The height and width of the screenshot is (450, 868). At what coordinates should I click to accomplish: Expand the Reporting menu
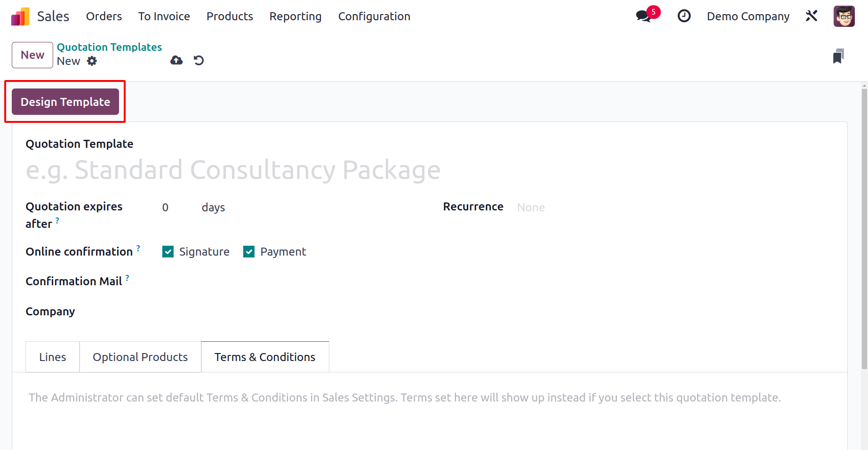coord(295,16)
